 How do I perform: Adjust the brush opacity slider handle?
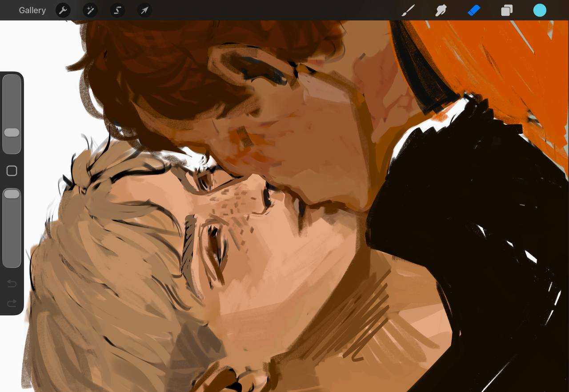(12, 194)
